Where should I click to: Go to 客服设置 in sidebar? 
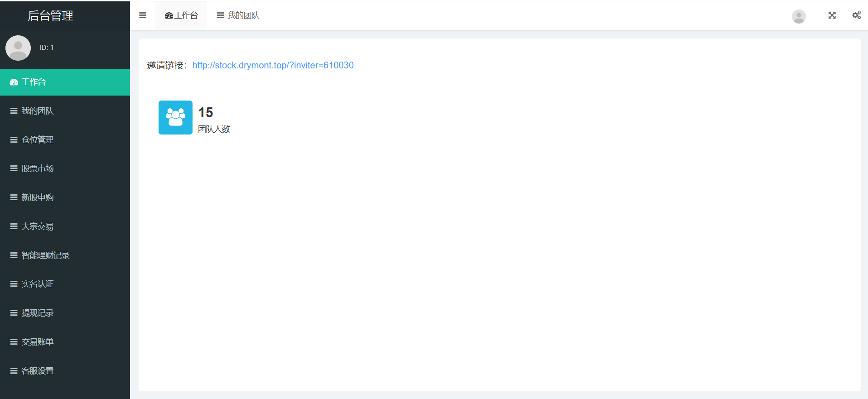tap(37, 371)
